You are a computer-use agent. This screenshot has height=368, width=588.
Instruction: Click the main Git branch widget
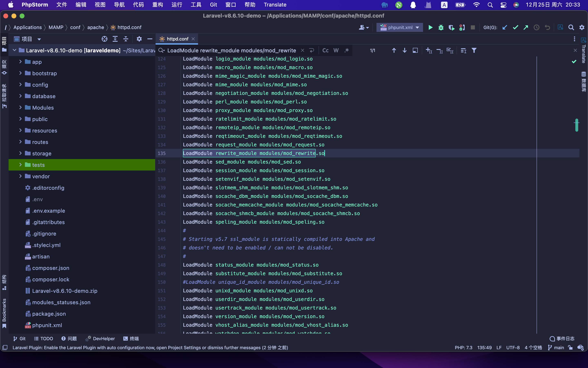click(x=556, y=348)
